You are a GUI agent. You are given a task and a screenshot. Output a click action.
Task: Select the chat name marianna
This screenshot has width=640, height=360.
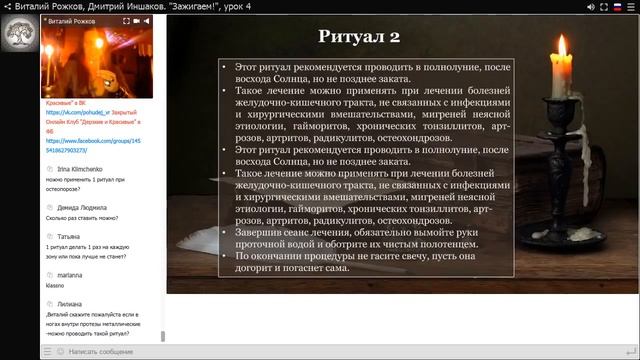70,275
